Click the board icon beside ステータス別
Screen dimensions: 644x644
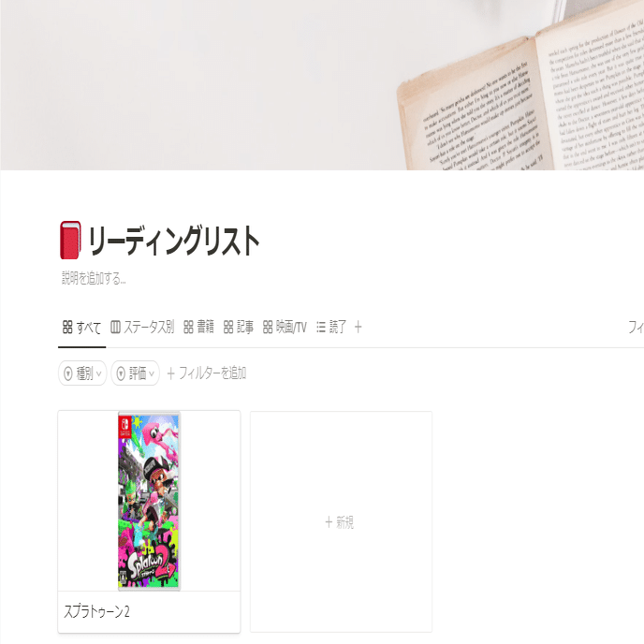pos(115,328)
